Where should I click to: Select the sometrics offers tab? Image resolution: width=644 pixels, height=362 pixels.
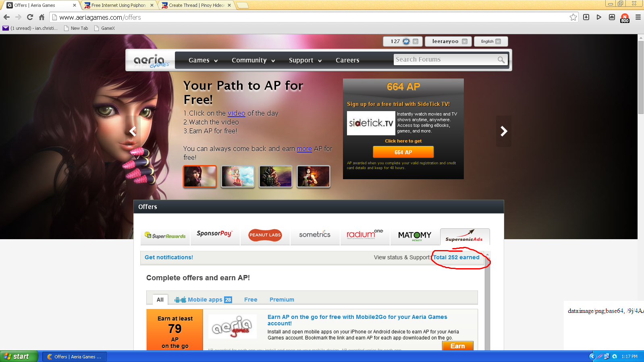(315, 236)
